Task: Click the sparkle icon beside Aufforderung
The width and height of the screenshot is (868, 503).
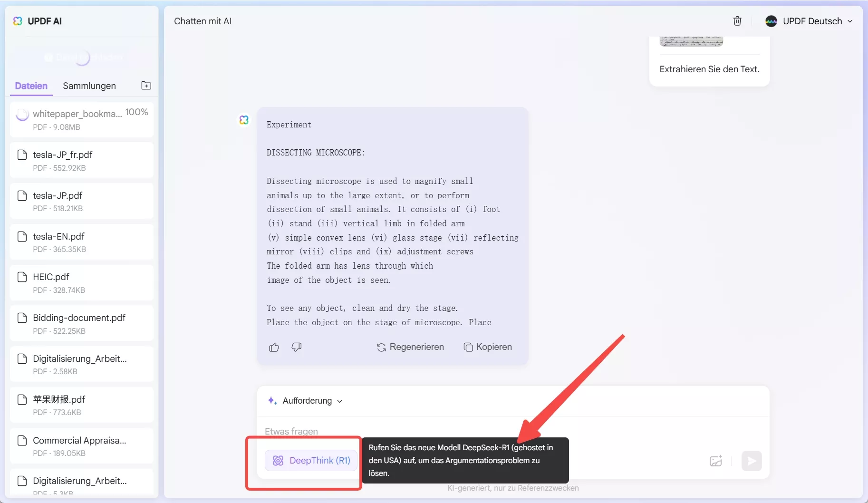Action: pos(272,401)
